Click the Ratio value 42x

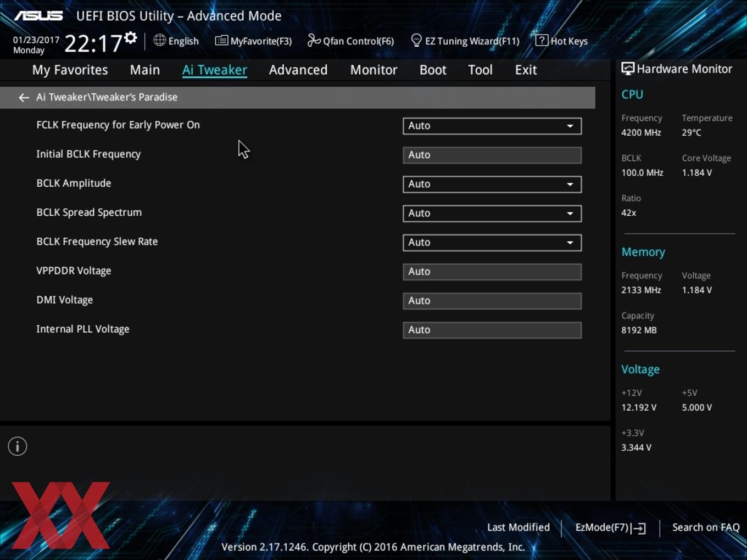click(x=629, y=212)
